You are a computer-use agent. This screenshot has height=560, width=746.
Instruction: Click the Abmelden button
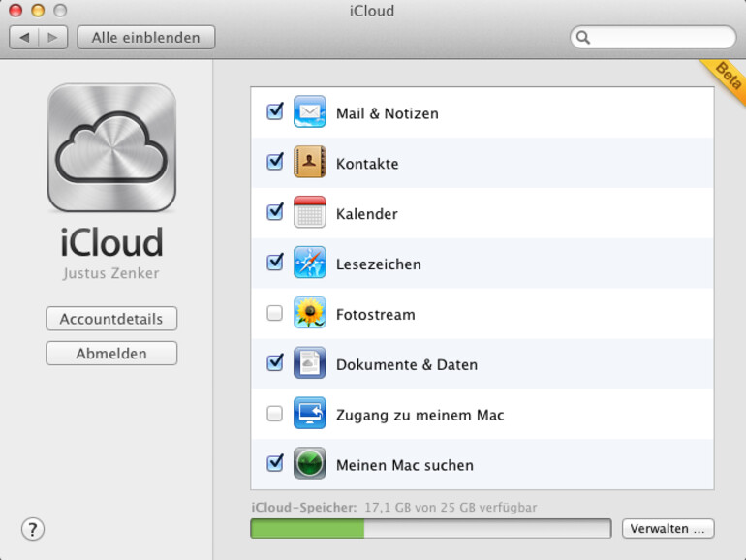pos(111,354)
